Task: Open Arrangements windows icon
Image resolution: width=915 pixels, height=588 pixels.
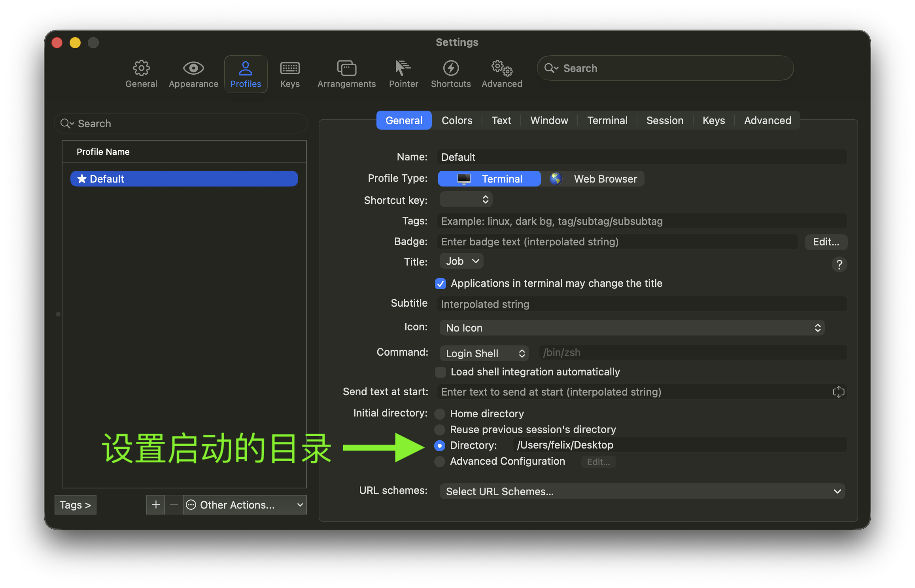Action: 346,69
